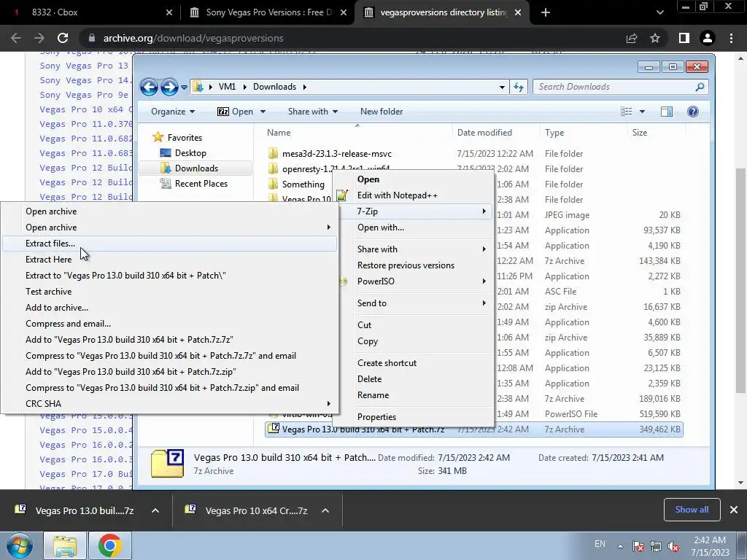
Task: Show hidden tray icons arrow
Action: click(620, 547)
